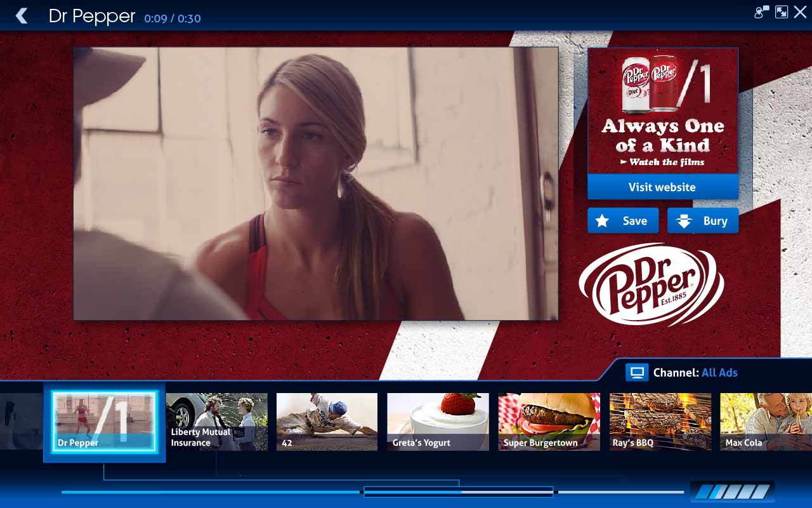Viewport: 812px width, 508px height.
Task: Open the user chat icon in top bar
Action: [761, 12]
